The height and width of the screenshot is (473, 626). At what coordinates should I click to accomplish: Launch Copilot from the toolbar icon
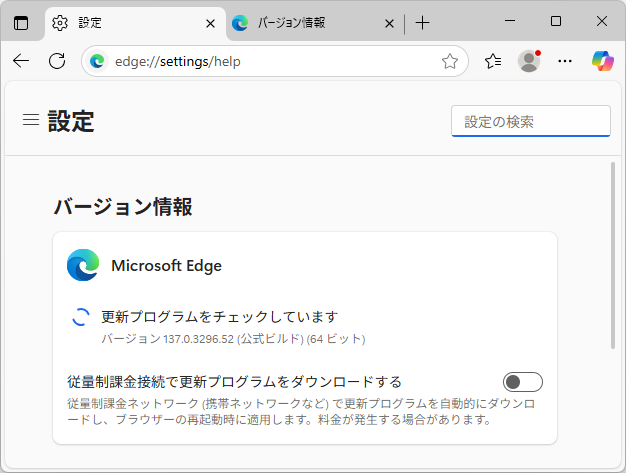coord(602,61)
